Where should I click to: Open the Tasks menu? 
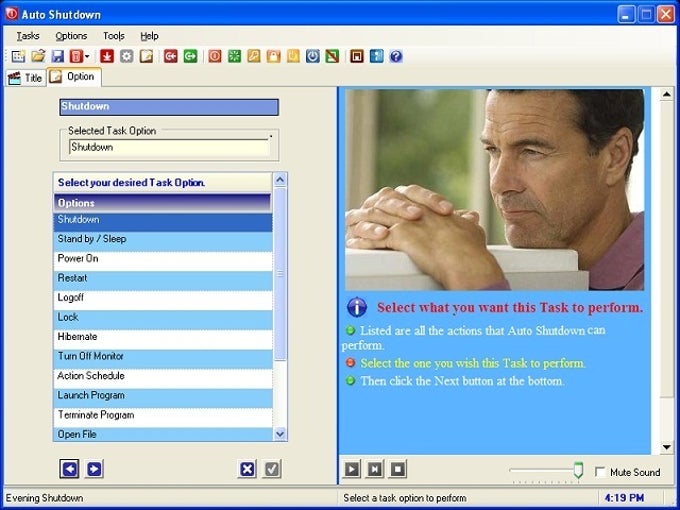[x=28, y=36]
